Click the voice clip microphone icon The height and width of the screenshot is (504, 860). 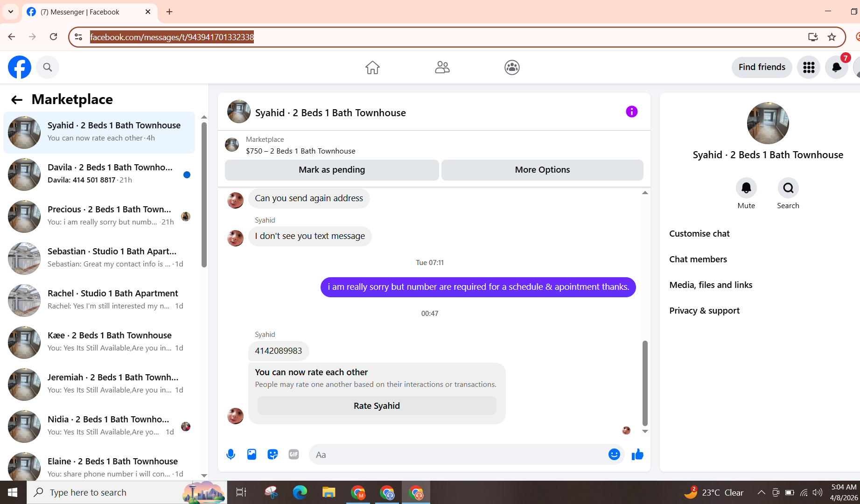tap(231, 455)
